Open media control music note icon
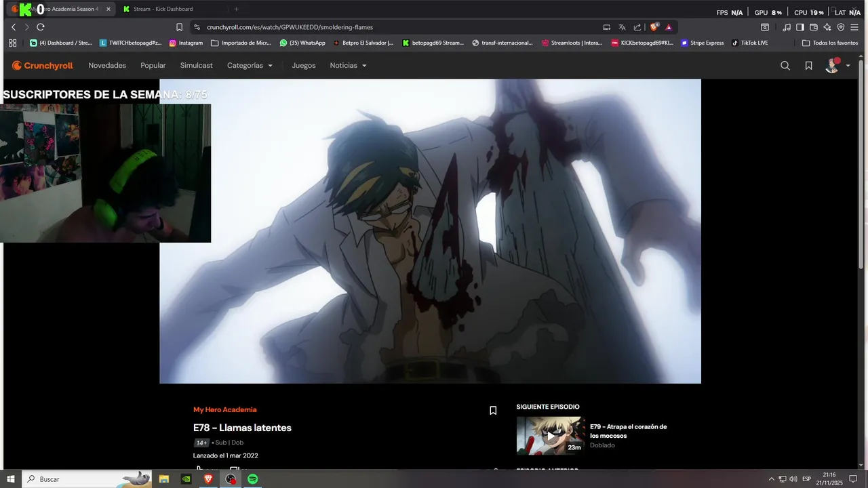The width and height of the screenshot is (868, 488). (x=787, y=27)
